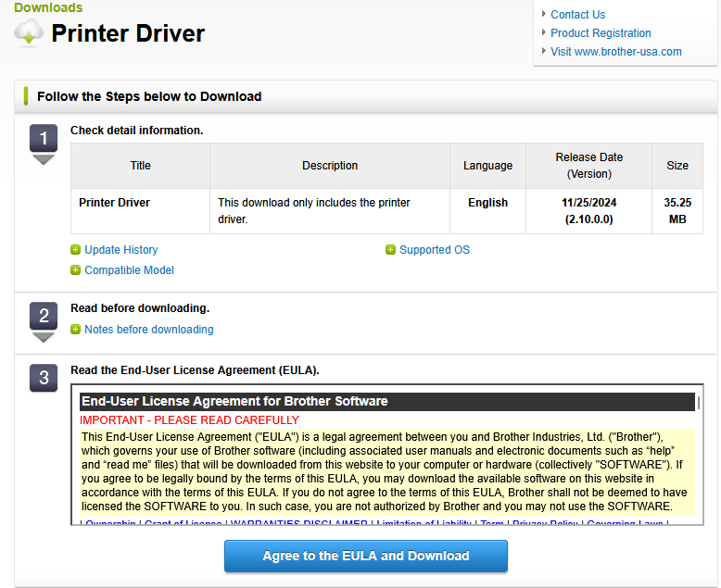This screenshot has height=588, width=721.
Task: Click the EULA body paragraph
Action: [387, 471]
